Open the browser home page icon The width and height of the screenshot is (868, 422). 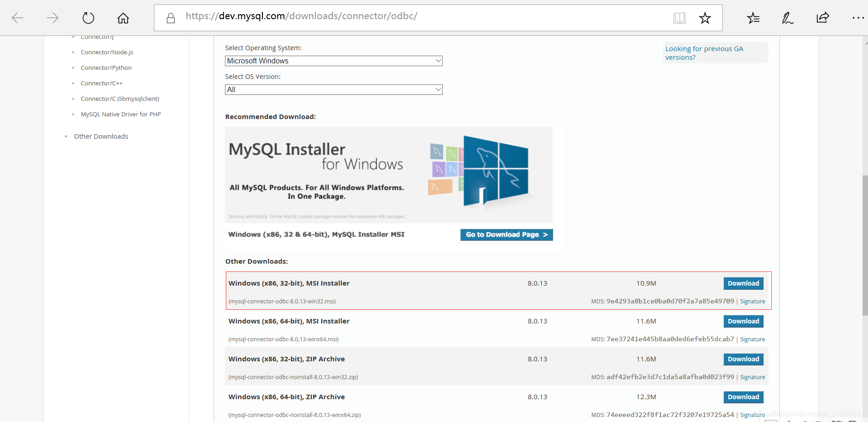(123, 18)
